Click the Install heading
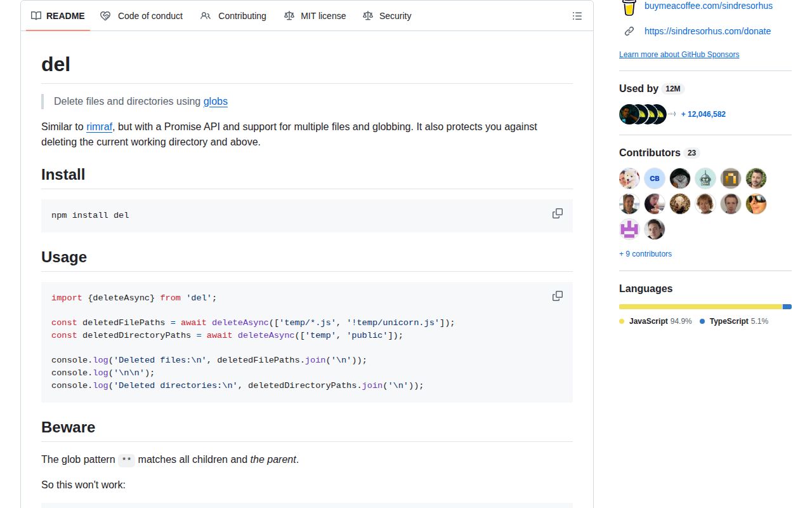 click(x=63, y=175)
